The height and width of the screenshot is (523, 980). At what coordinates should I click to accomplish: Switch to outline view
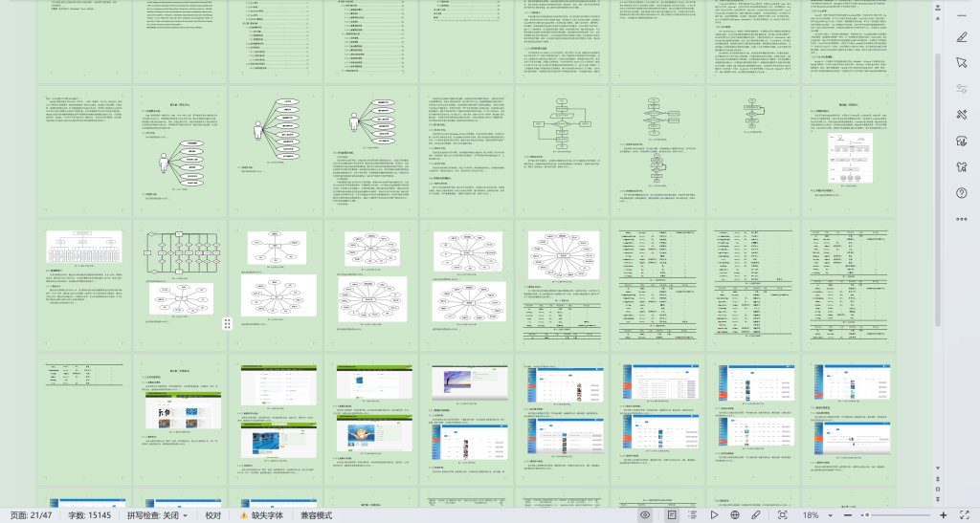pyautogui.click(x=693, y=515)
